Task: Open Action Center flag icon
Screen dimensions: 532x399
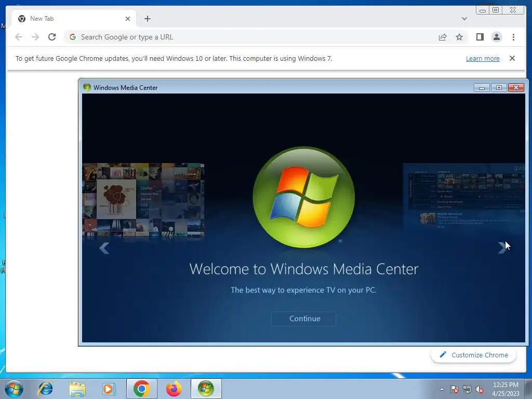Action: [455, 389]
